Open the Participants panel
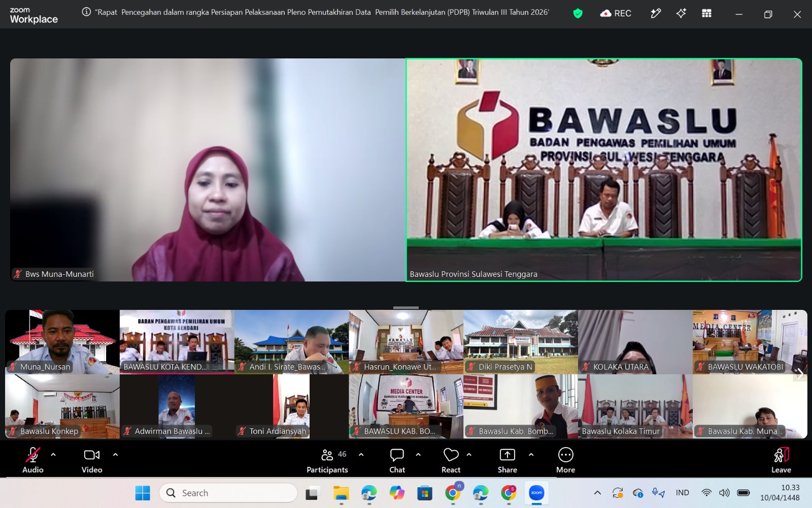Image resolution: width=812 pixels, height=508 pixels. coord(327,461)
